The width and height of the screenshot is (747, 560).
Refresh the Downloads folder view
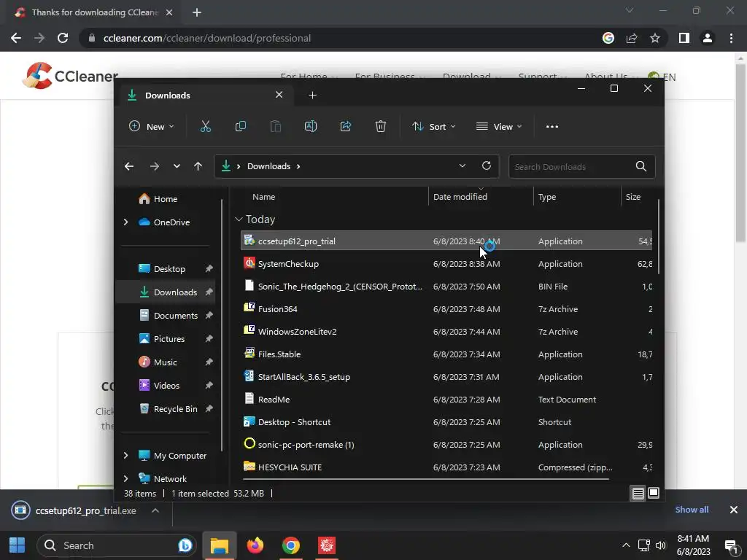(x=487, y=166)
